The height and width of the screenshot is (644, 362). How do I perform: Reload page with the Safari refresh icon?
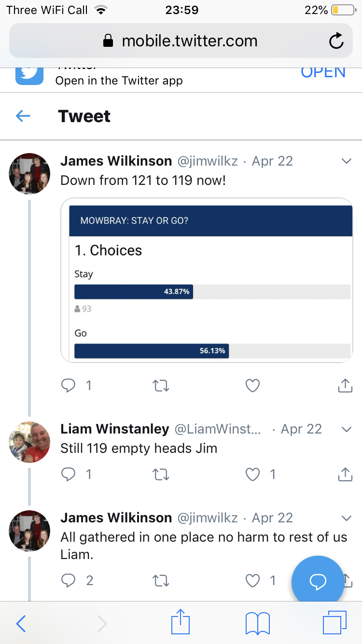coord(336,41)
